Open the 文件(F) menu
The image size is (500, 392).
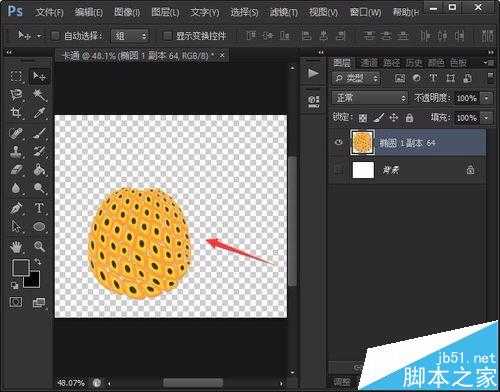tap(50, 13)
